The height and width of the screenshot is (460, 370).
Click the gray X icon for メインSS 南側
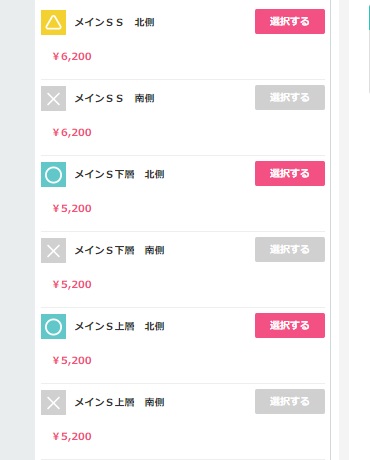point(53,98)
